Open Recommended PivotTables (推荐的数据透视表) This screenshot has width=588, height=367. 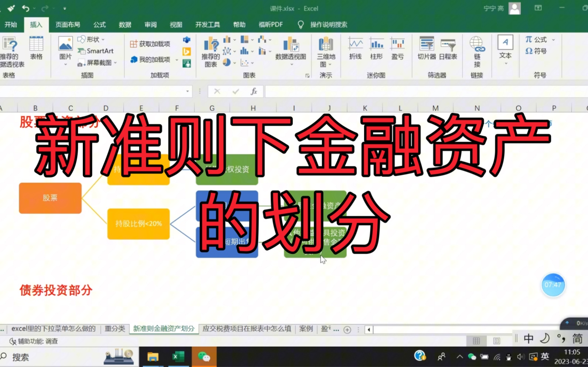tap(11, 52)
